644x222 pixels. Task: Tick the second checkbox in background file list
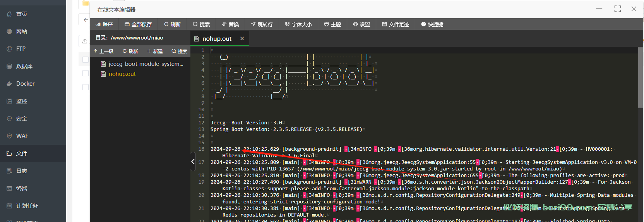point(86,73)
